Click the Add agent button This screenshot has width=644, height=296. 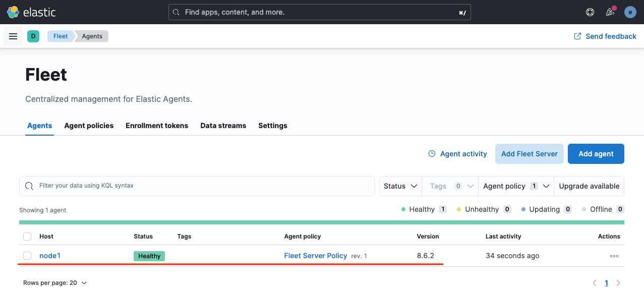coord(596,154)
